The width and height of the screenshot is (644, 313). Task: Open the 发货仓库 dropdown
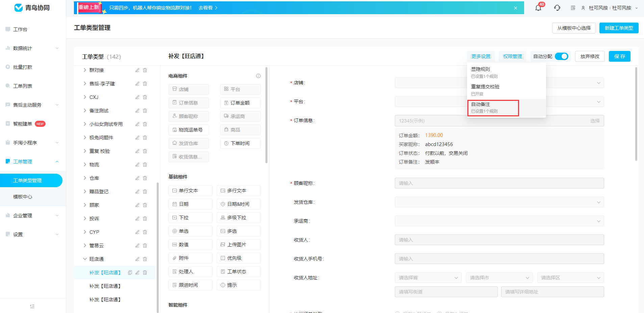point(499,202)
